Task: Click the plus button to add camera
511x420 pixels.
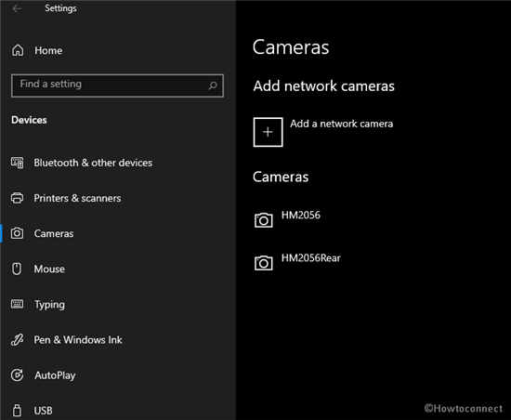Action: [x=268, y=132]
